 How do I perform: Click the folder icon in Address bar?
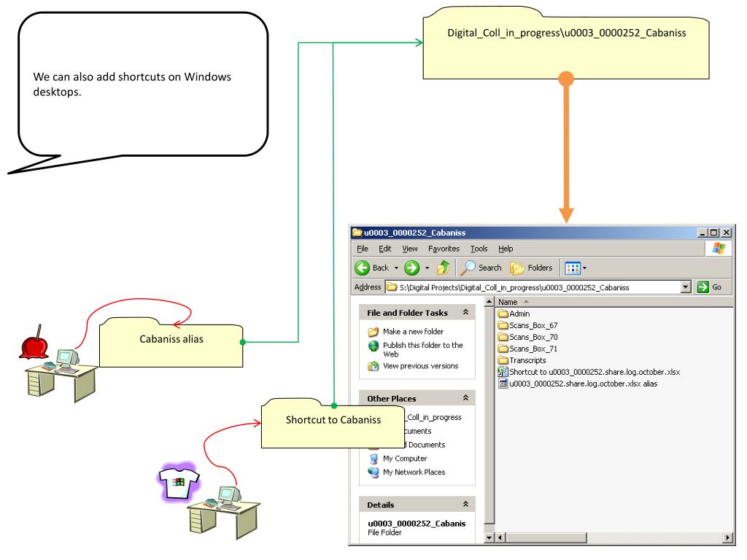(392, 287)
